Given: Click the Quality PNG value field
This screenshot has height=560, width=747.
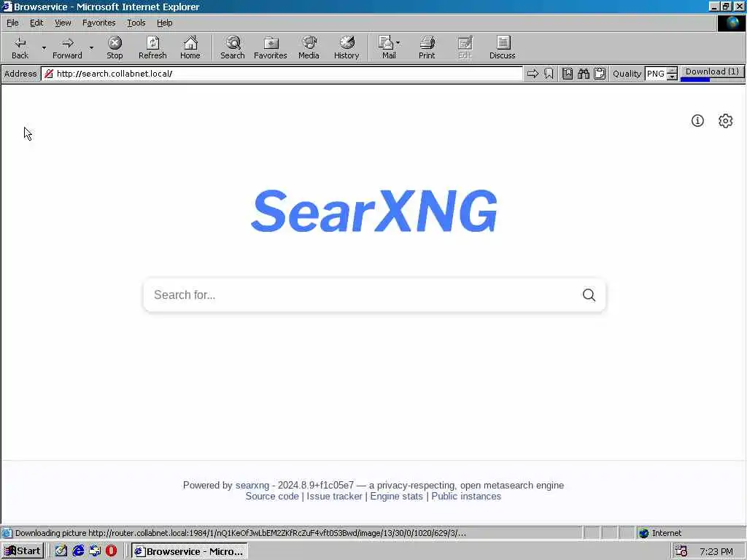Looking at the screenshot, I should 656,74.
